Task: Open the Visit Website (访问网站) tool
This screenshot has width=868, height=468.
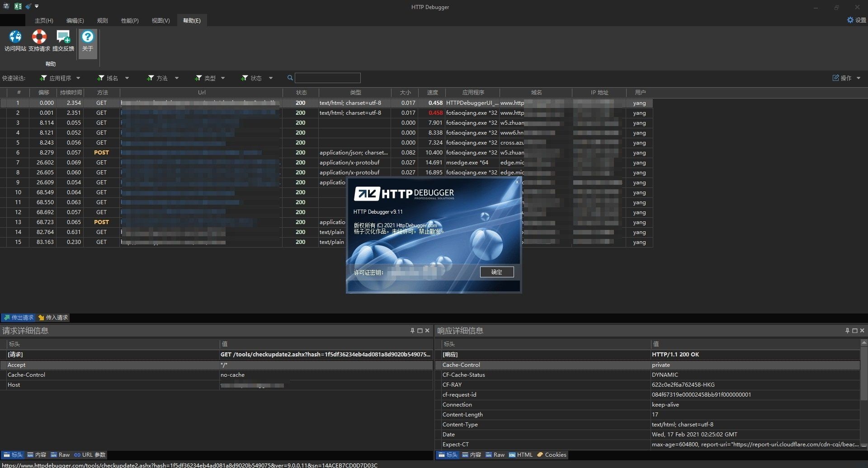Action: click(x=15, y=41)
